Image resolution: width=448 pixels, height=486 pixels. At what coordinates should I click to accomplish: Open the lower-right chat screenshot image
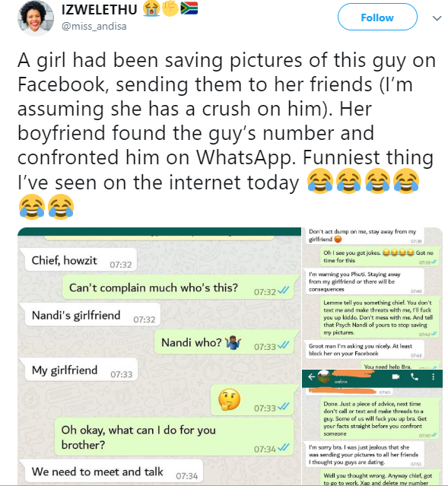coord(373,427)
